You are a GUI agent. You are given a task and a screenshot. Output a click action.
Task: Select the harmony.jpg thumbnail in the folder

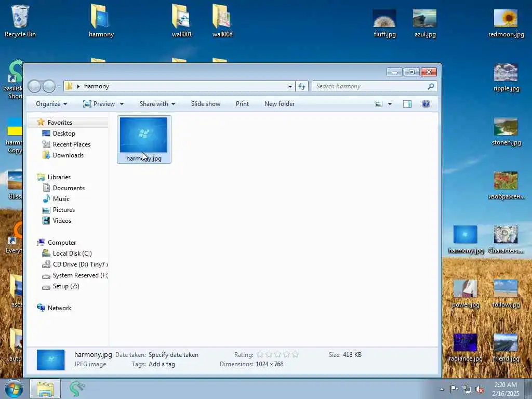144,139
